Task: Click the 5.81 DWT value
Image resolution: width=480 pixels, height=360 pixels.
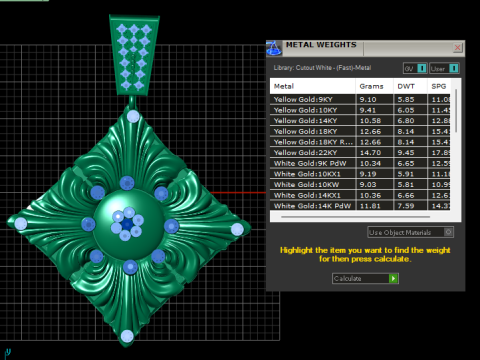Action: pos(406,185)
